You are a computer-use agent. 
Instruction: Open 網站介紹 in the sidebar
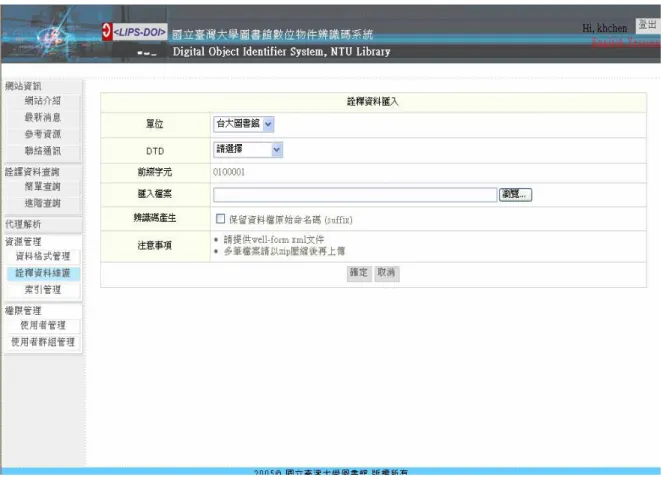tap(43, 101)
